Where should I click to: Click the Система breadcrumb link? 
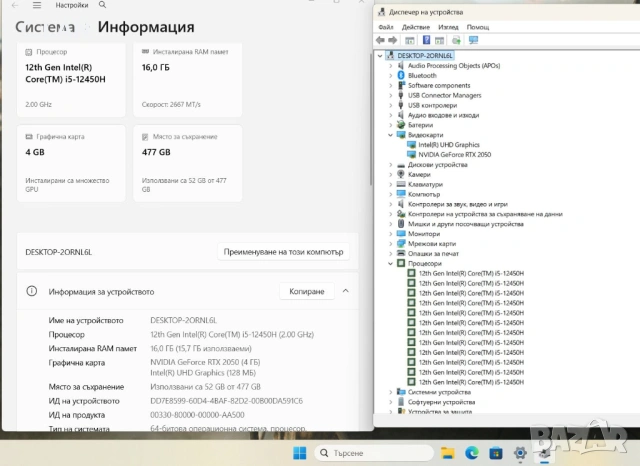coord(45,27)
